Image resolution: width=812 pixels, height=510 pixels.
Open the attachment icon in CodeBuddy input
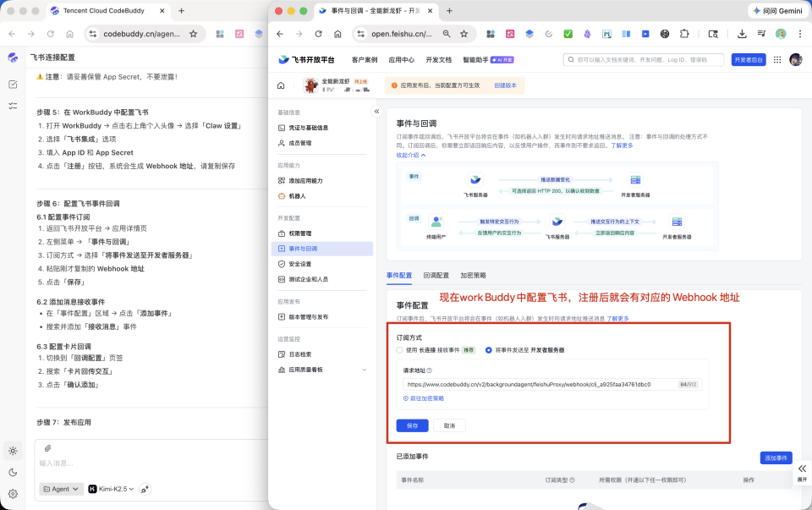click(47, 447)
